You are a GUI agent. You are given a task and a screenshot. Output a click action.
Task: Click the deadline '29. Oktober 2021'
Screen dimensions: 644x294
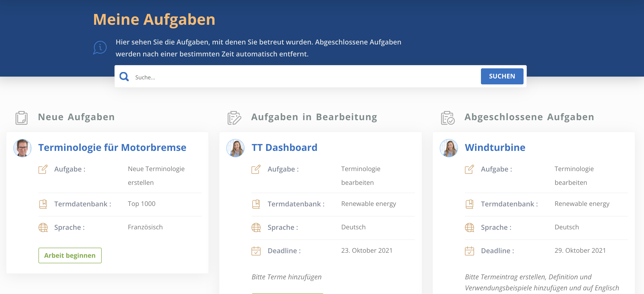(x=580, y=250)
